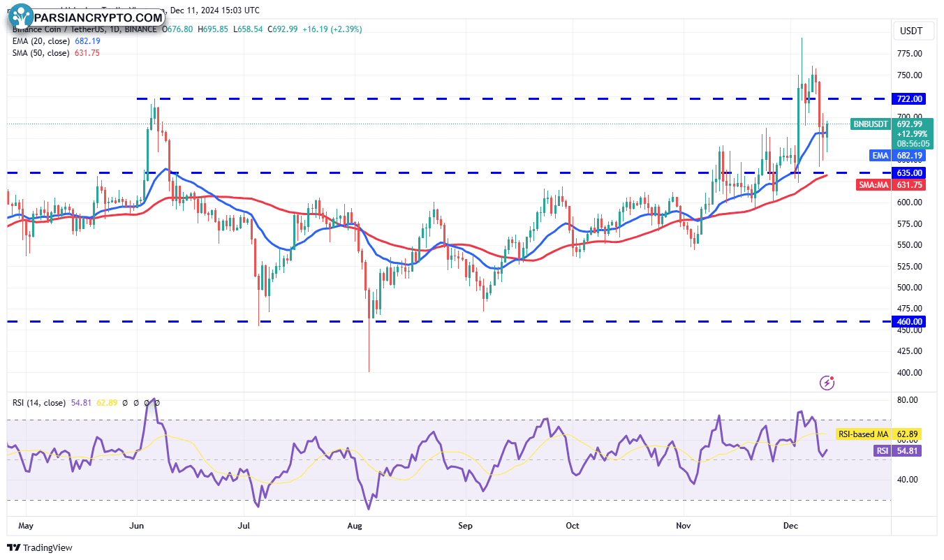This screenshot has height=560, width=944.
Task: Click the yellow 62.89 value in RSI legend
Action: pos(107,403)
